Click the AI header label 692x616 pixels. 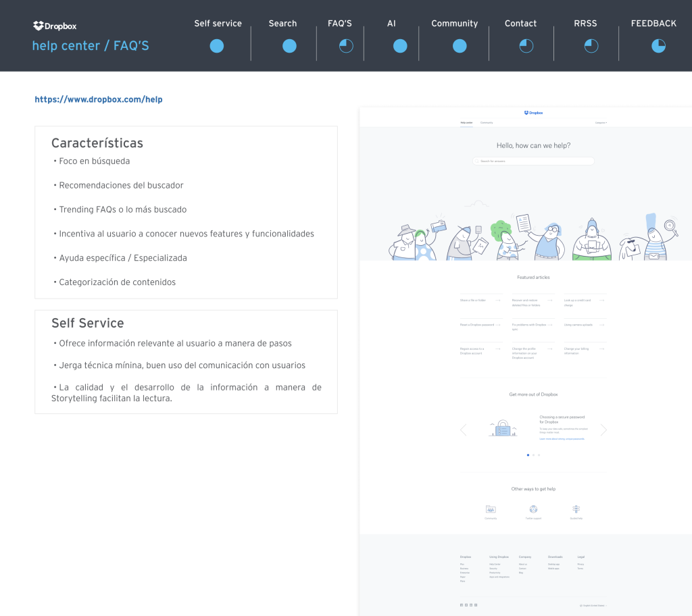tap(391, 24)
